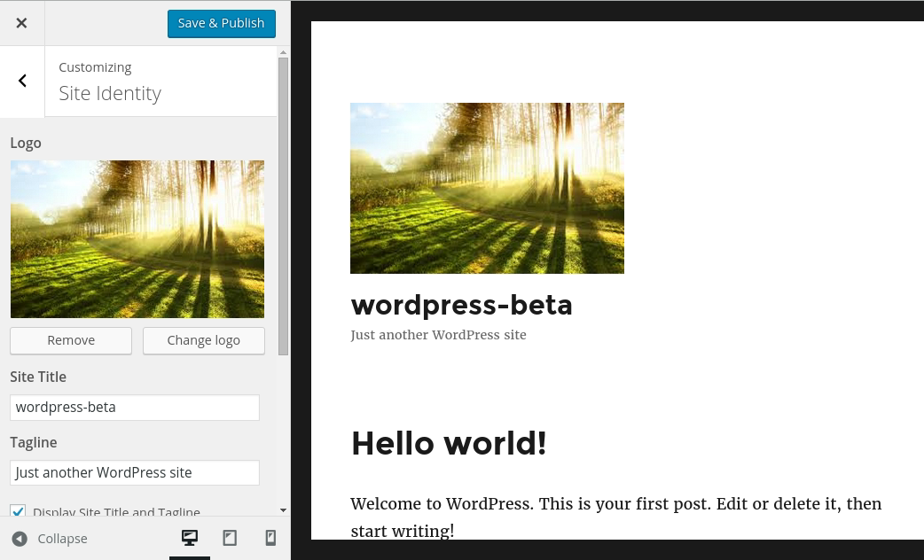Click inside the Site Title field
This screenshot has height=560, width=924.
[x=135, y=407]
